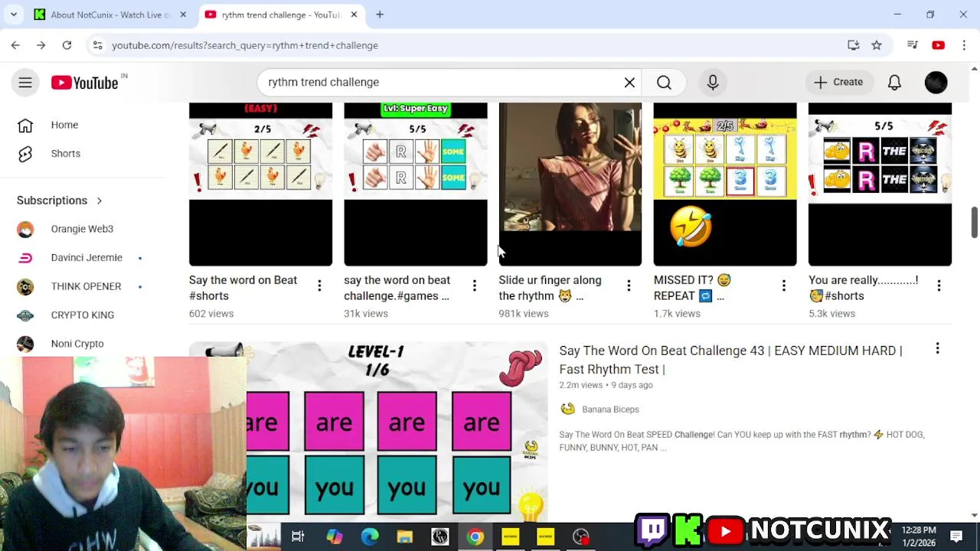The width and height of the screenshot is (980, 551).
Task: Click the Banana Biceps channel avatar
Action: tap(567, 409)
